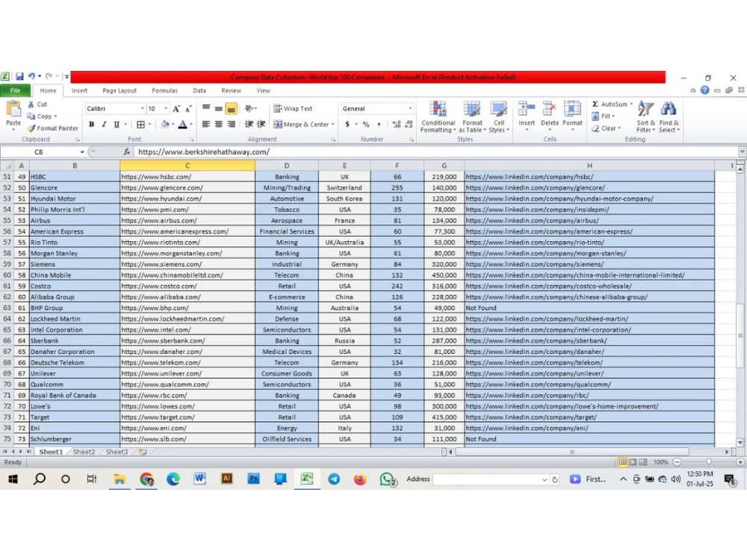Toggle Align Text Right
The height and width of the screenshot is (560, 747).
pos(231,124)
